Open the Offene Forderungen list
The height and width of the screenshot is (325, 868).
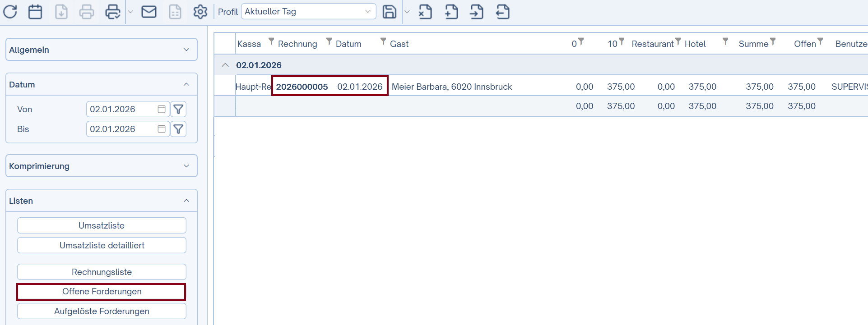102,292
